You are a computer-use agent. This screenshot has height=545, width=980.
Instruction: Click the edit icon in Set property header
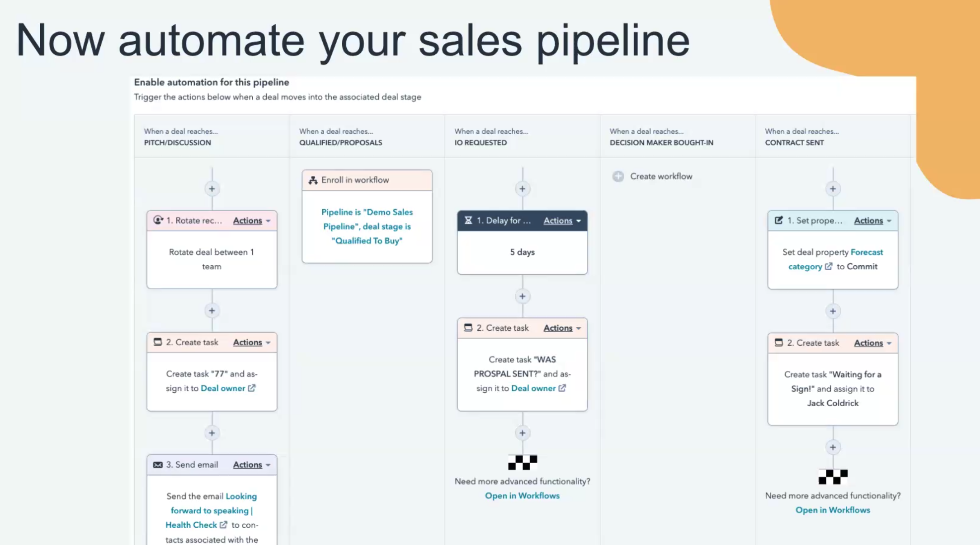pyautogui.click(x=779, y=220)
